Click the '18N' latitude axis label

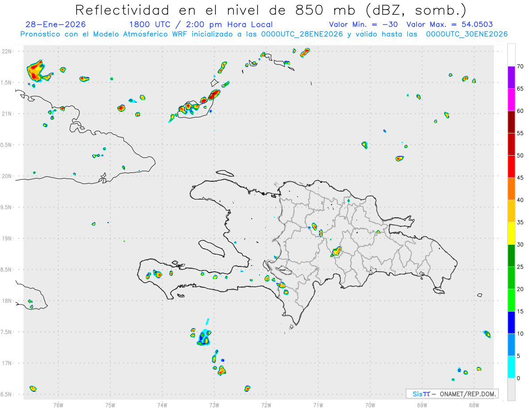(x=7, y=301)
